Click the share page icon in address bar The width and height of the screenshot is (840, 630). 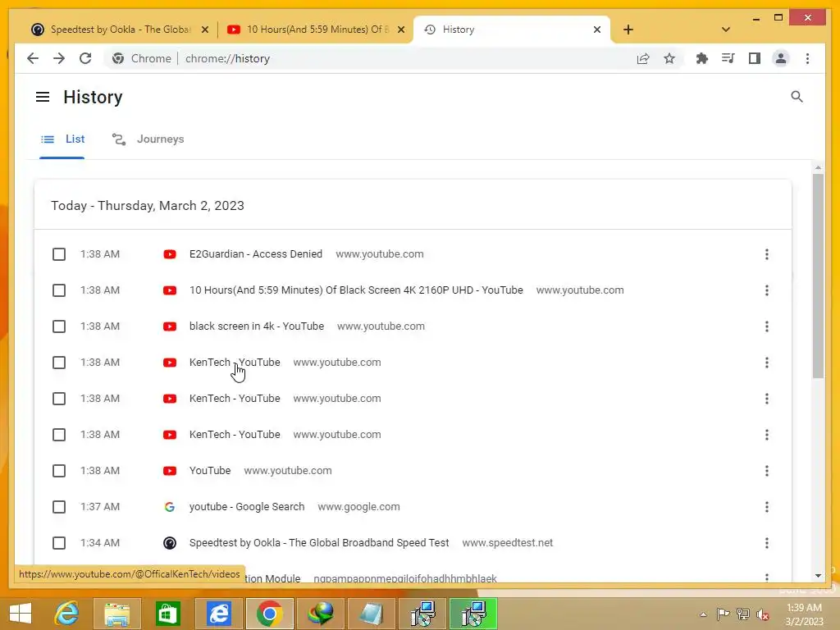[x=643, y=58]
